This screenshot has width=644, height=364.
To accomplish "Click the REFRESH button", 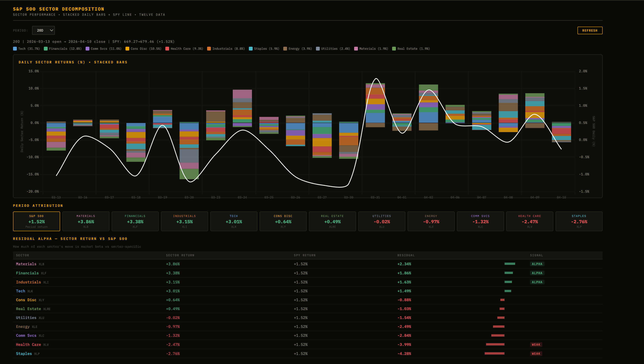I will tap(590, 30).
